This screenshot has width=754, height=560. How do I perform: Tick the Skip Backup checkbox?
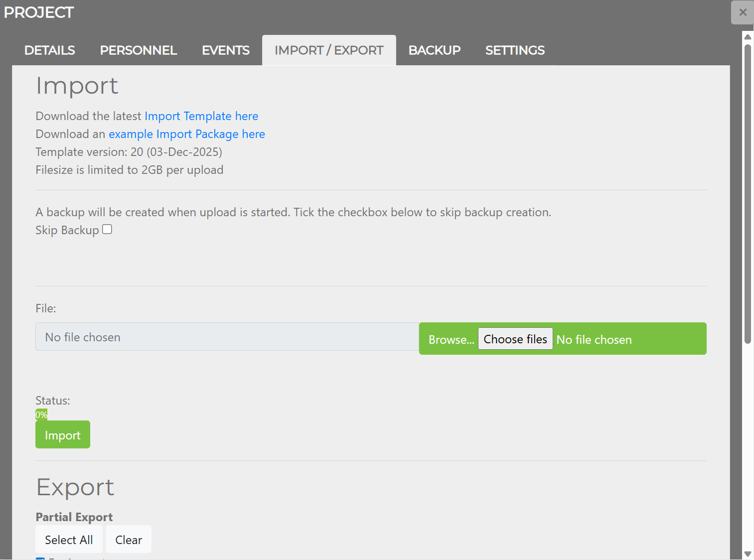[x=107, y=229]
